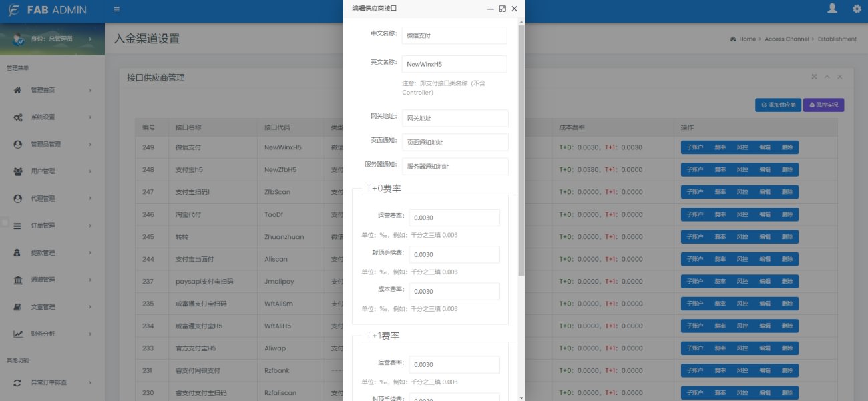Expand the 用户管理 submenu arrow
The image size is (868, 401).
(x=90, y=171)
